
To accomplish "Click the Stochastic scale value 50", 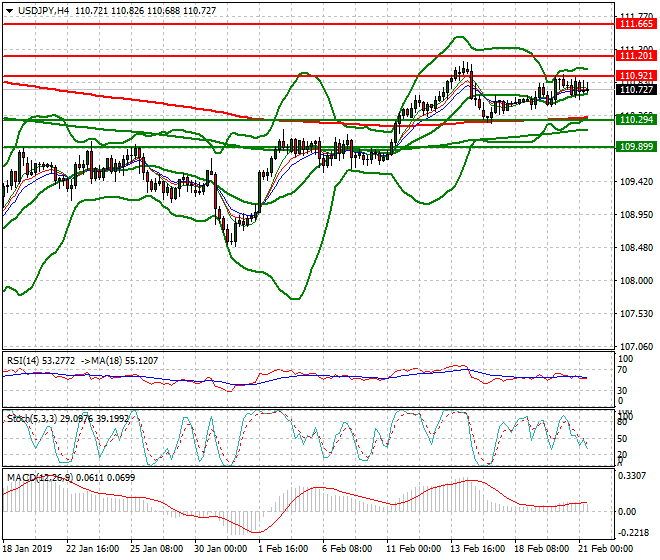I will click(622, 439).
